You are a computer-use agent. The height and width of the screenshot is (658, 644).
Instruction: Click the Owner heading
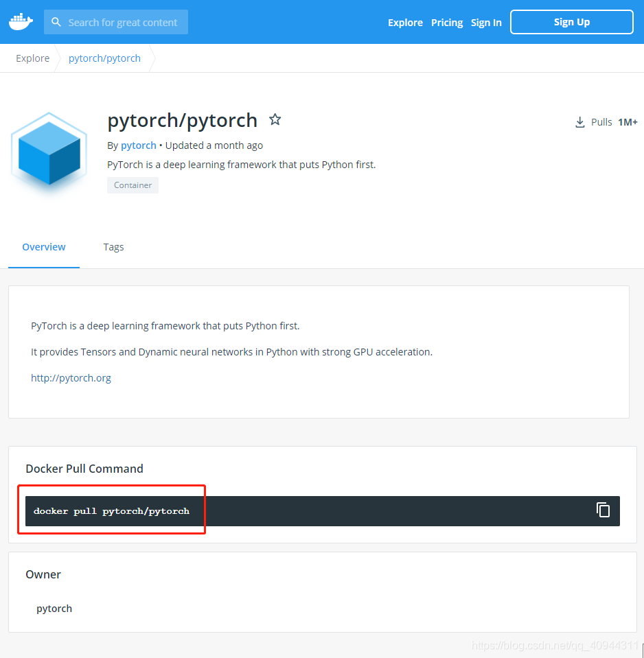pos(43,574)
